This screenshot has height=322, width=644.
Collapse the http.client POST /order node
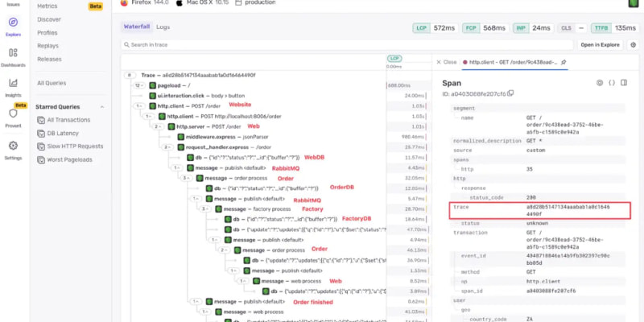tap(138, 106)
